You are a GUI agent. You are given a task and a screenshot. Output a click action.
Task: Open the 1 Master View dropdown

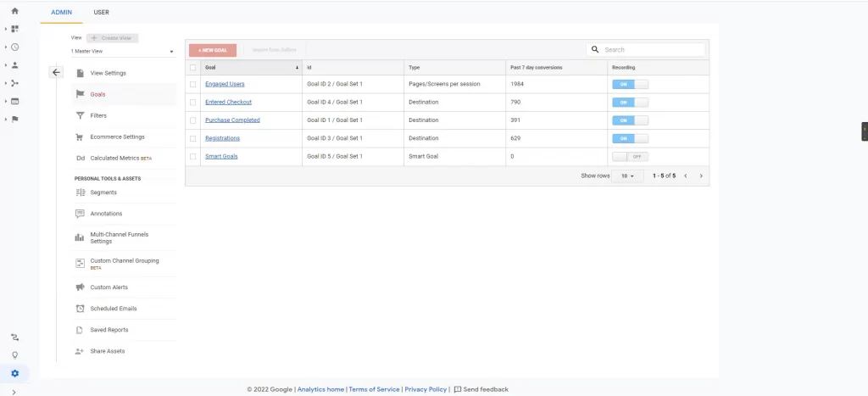point(122,52)
